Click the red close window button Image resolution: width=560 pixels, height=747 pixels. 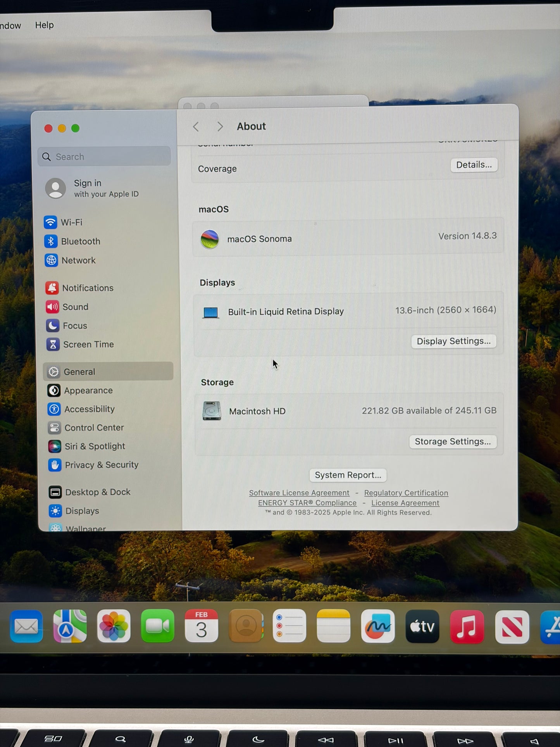pyautogui.click(x=48, y=128)
